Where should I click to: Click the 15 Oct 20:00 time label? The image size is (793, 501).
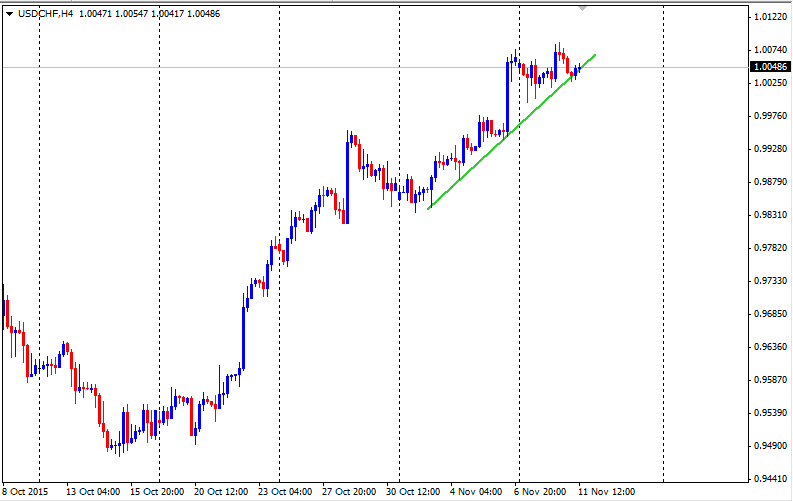pyautogui.click(x=157, y=492)
